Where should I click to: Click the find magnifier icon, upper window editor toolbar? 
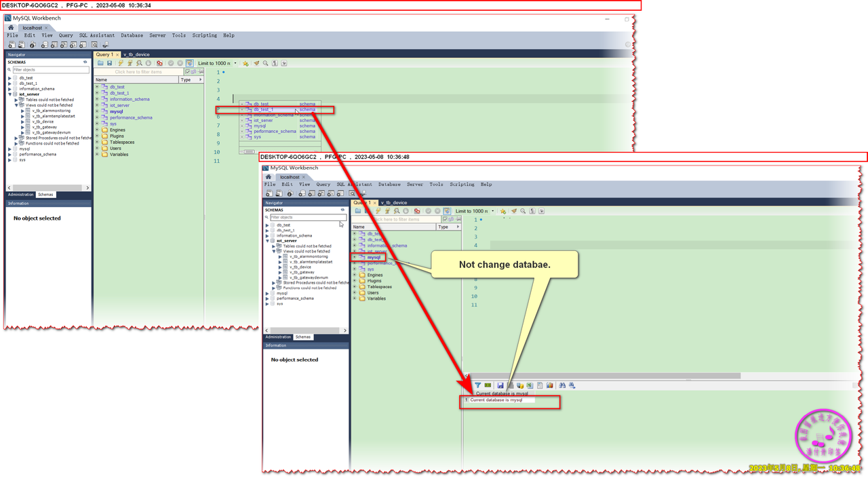point(265,63)
